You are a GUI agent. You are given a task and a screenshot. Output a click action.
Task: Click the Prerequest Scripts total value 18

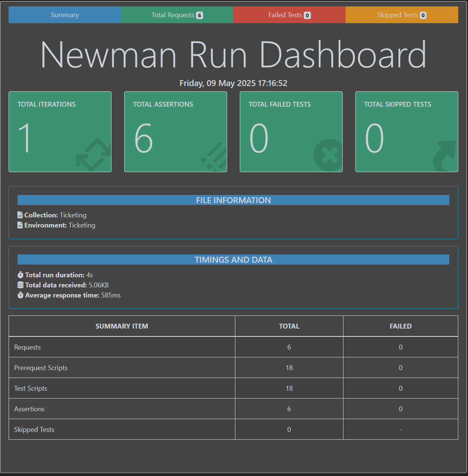tap(289, 368)
